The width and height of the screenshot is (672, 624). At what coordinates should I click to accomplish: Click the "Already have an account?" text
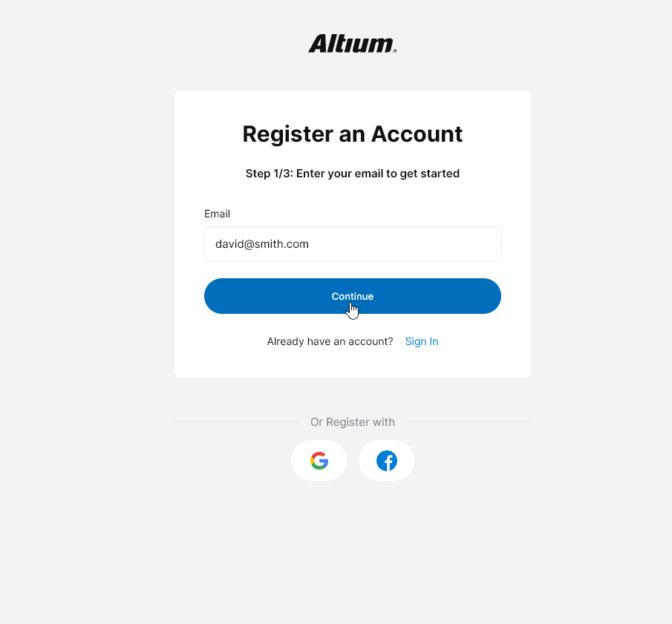point(330,341)
